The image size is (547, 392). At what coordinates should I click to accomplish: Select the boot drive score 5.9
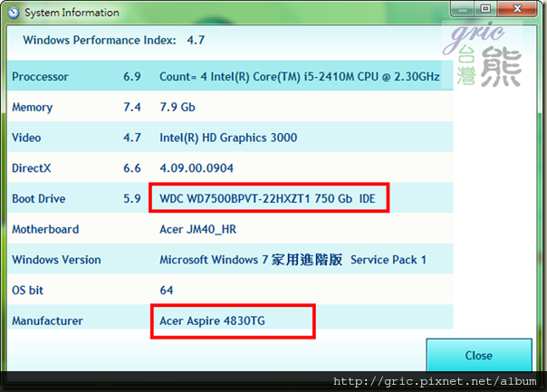click(x=132, y=198)
